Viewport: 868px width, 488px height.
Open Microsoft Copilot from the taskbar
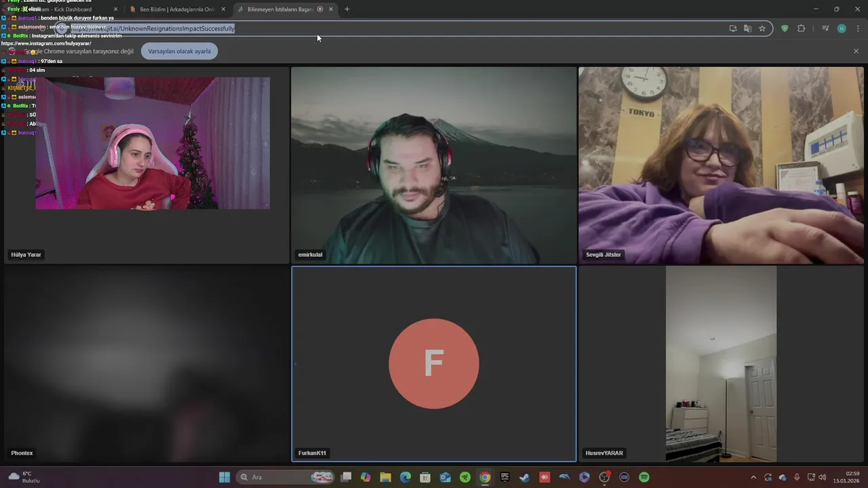366,477
